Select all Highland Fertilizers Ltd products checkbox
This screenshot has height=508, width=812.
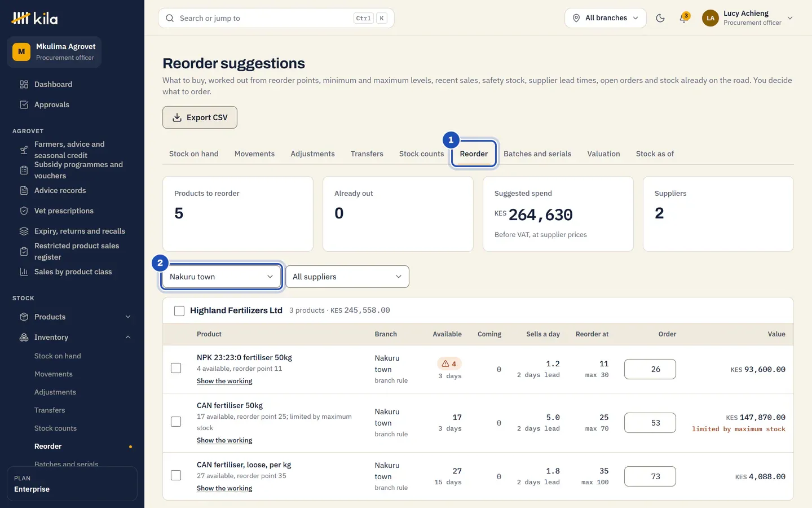click(x=179, y=311)
